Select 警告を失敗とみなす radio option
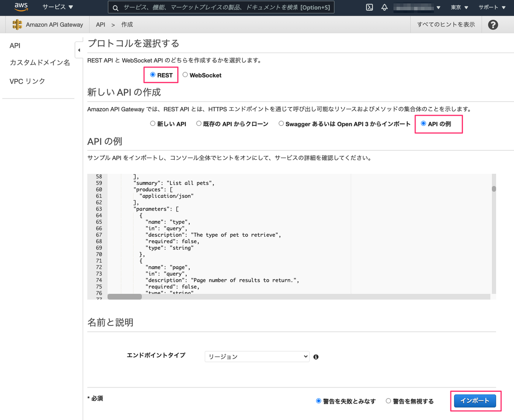 [x=318, y=401]
